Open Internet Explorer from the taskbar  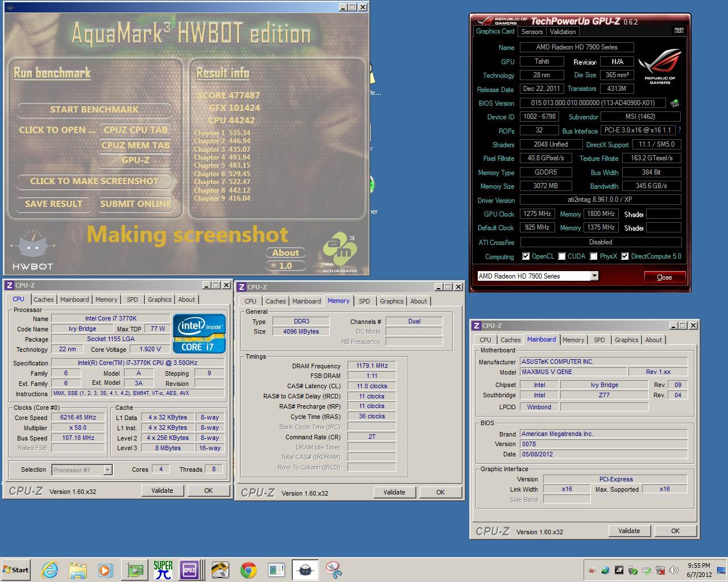point(49,570)
